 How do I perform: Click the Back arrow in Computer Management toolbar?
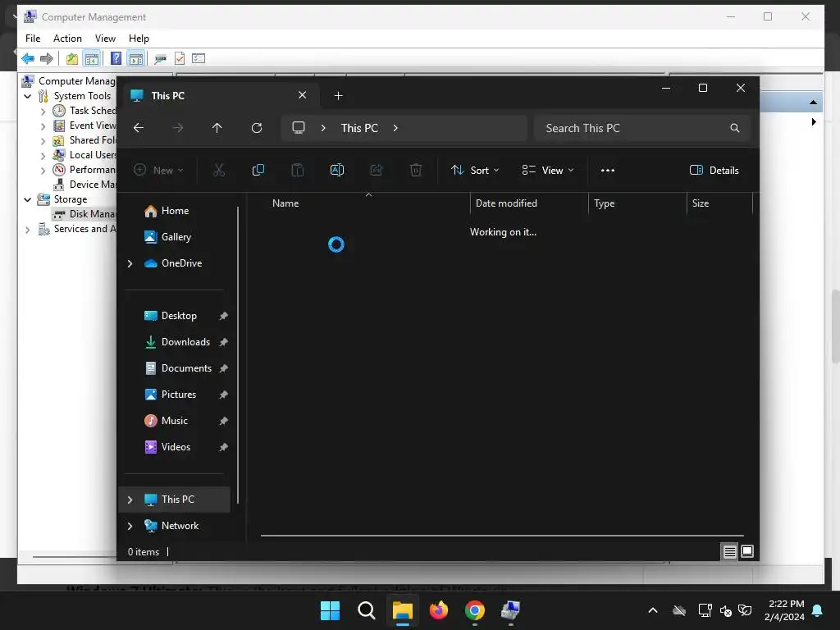pyautogui.click(x=28, y=58)
